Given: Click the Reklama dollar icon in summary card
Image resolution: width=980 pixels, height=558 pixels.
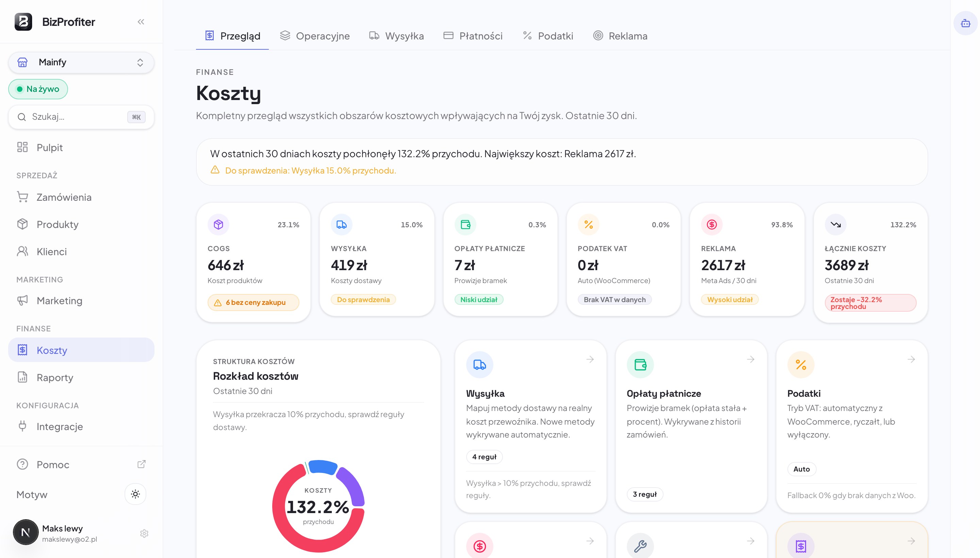Looking at the screenshot, I should click(x=712, y=225).
